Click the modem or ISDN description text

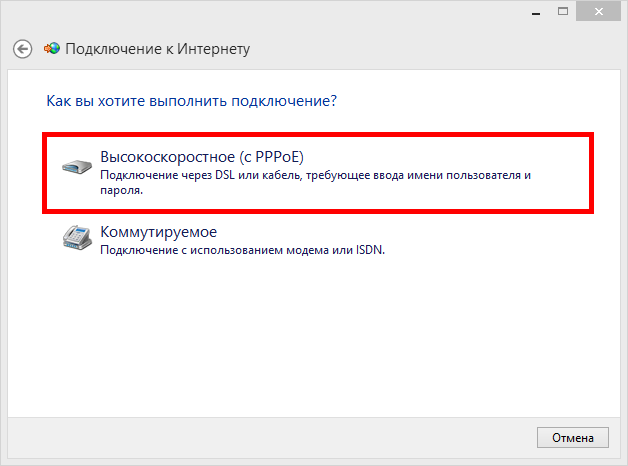point(242,250)
